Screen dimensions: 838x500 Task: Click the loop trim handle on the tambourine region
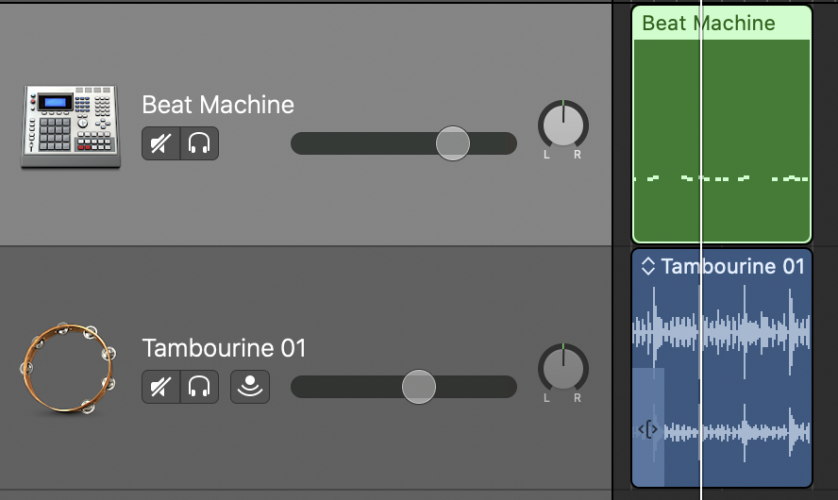(x=648, y=429)
